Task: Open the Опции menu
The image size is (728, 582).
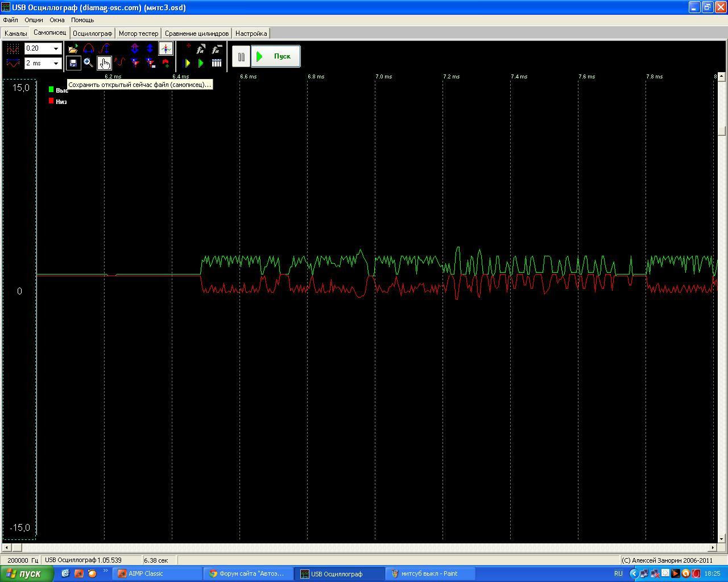Action: click(x=34, y=20)
